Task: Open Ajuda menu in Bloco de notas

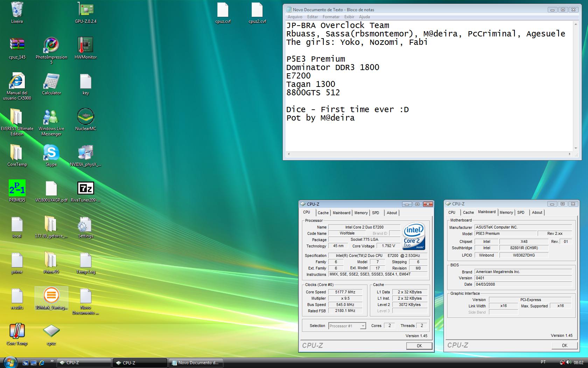Action: [364, 17]
